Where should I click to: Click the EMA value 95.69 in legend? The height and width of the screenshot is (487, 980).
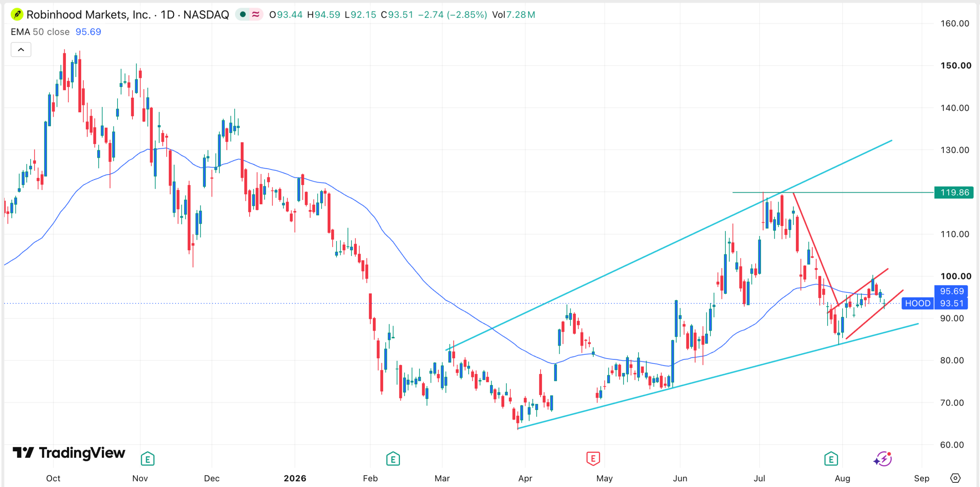click(88, 32)
